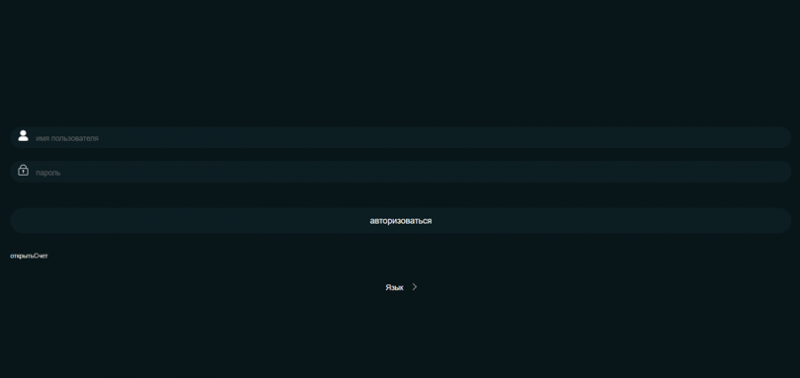Click the person icon in username row

[x=23, y=135]
